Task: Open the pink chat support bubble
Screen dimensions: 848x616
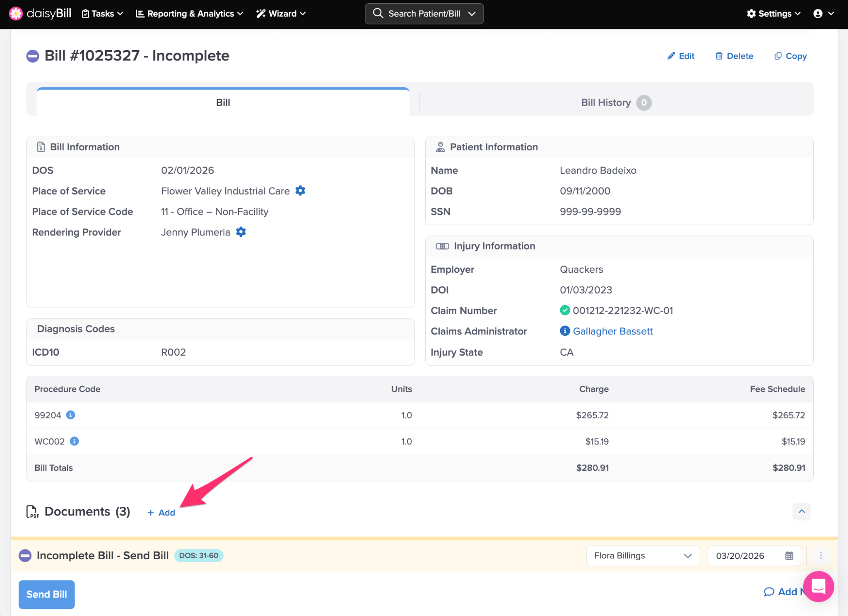Action: [x=818, y=586]
